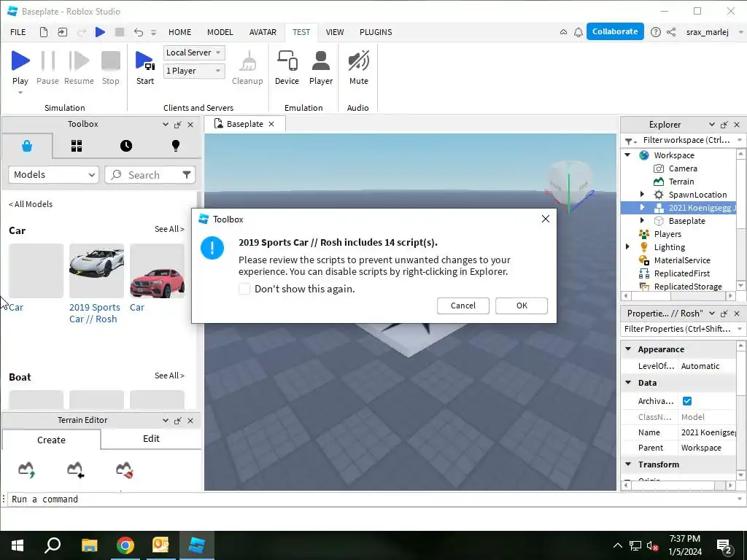The image size is (747, 560).
Task: Toggle the Archivable property checkbox
Action: pos(687,401)
